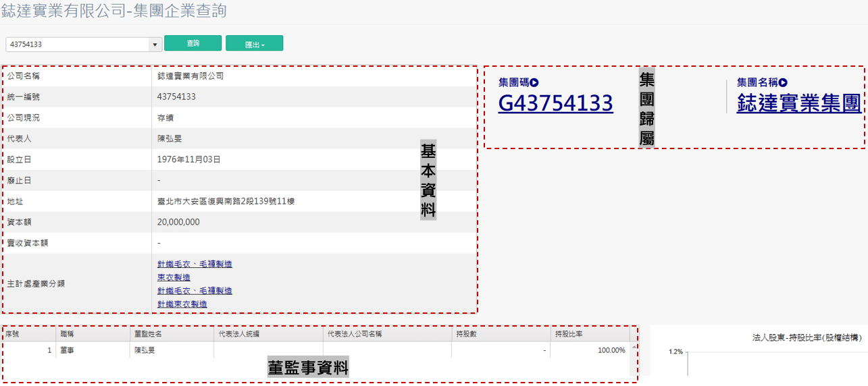Click the 董監姓名 column header
Screen dimensions: 868x386
171,334
